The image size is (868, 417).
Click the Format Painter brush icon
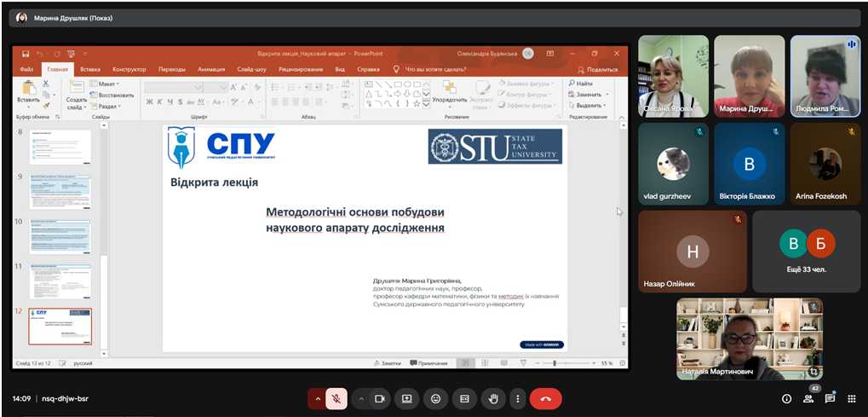point(46,105)
